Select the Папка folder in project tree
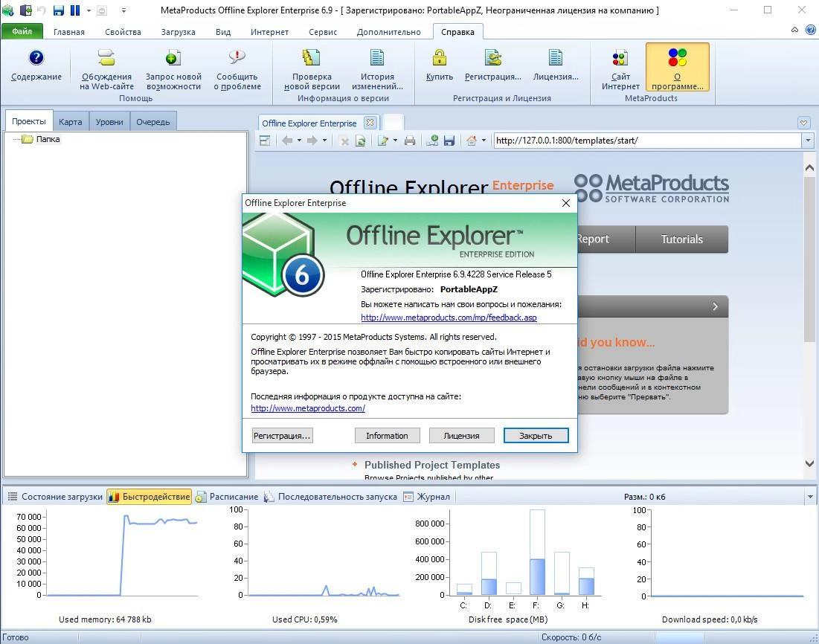This screenshot has width=819, height=644. tap(48, 139)
